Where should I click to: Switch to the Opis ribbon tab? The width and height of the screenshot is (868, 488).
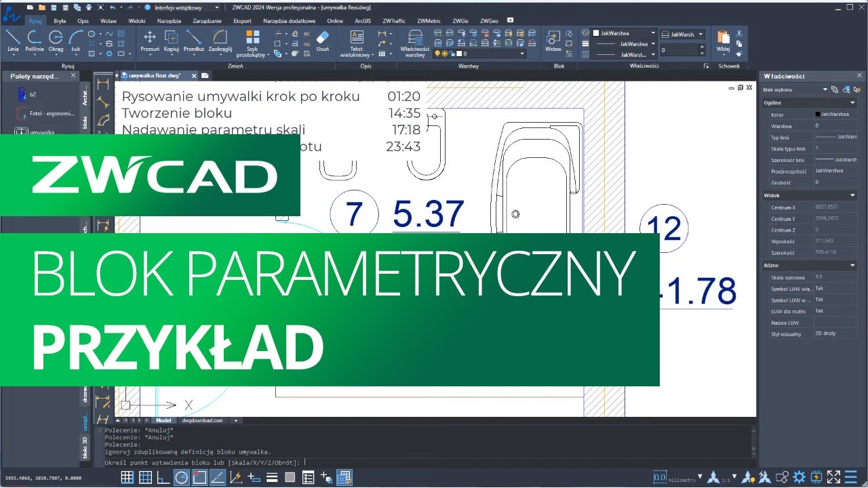point(83,21)
